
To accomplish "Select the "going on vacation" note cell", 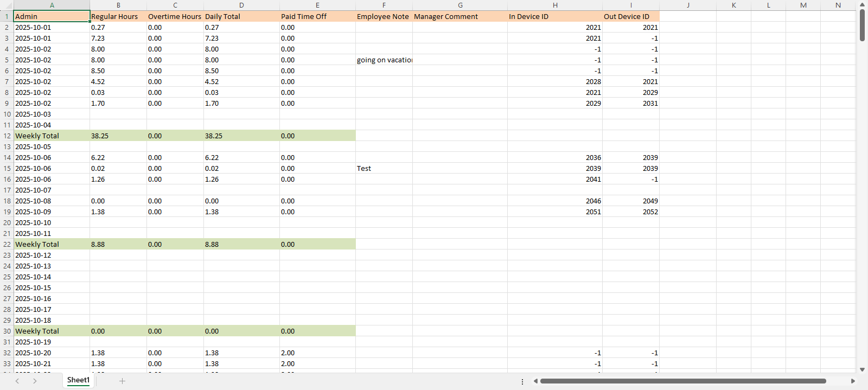I will click(x=384, y=60).
